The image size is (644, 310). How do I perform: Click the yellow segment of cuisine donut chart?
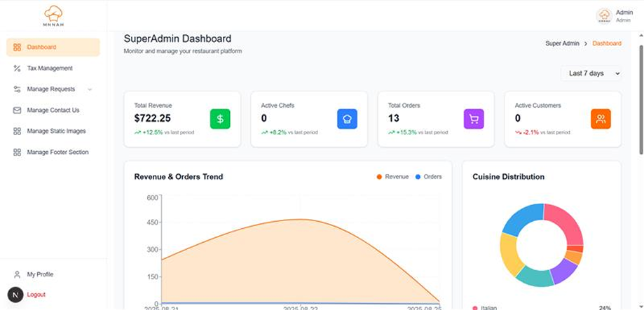click(509, 254)
